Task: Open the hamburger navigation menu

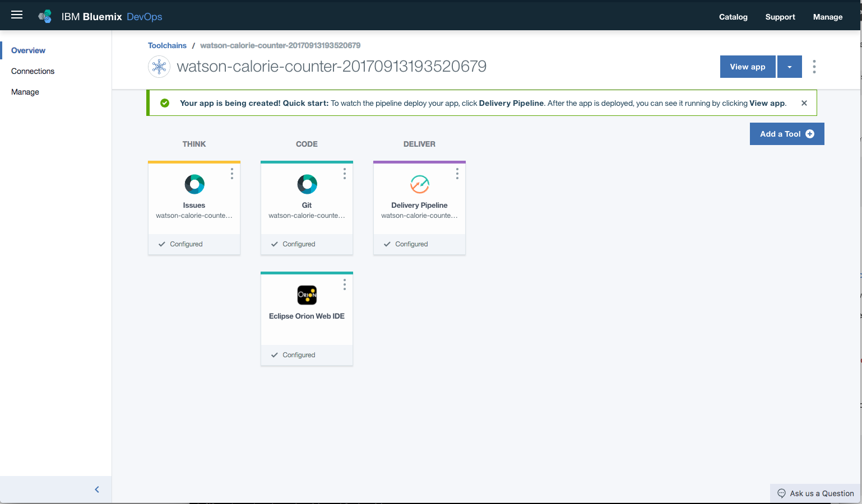Action: tap(17, 15)
